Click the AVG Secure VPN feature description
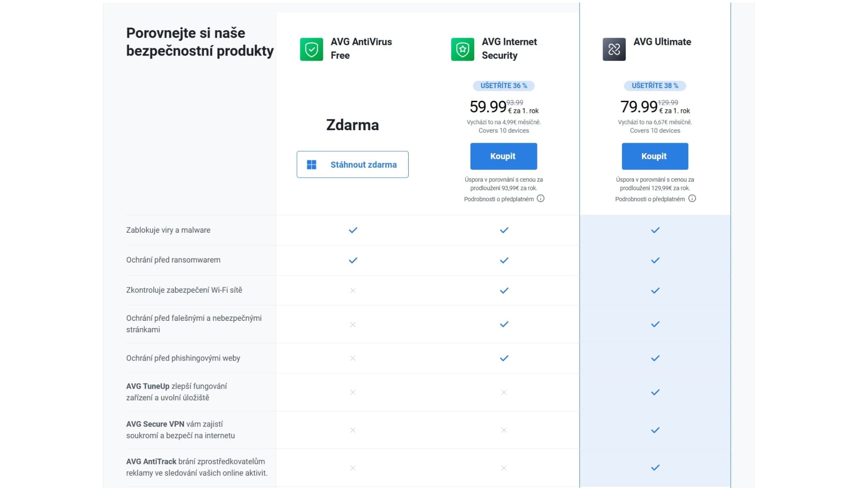Screen dimensions: 868x488 click(180, 430)
